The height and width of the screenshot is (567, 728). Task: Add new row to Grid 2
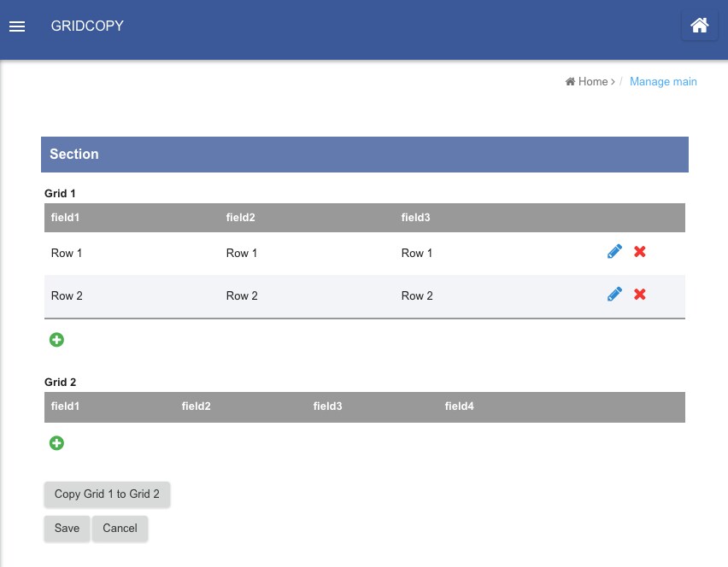coord(56,443)
